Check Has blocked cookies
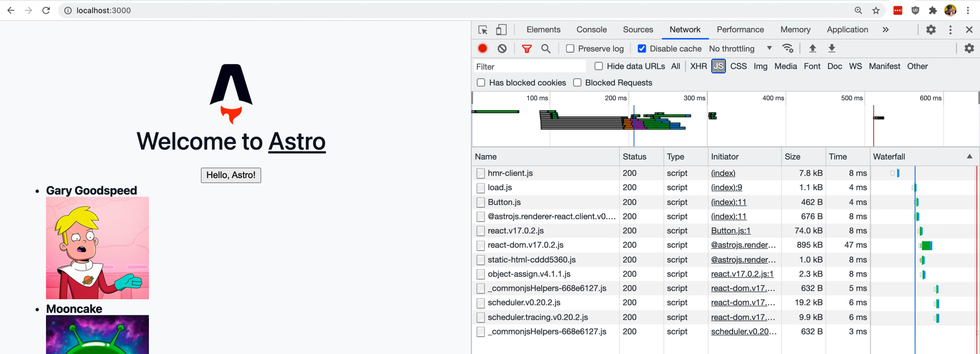The width and height of the screenshot is (980, 354). [x=481, y=83]
